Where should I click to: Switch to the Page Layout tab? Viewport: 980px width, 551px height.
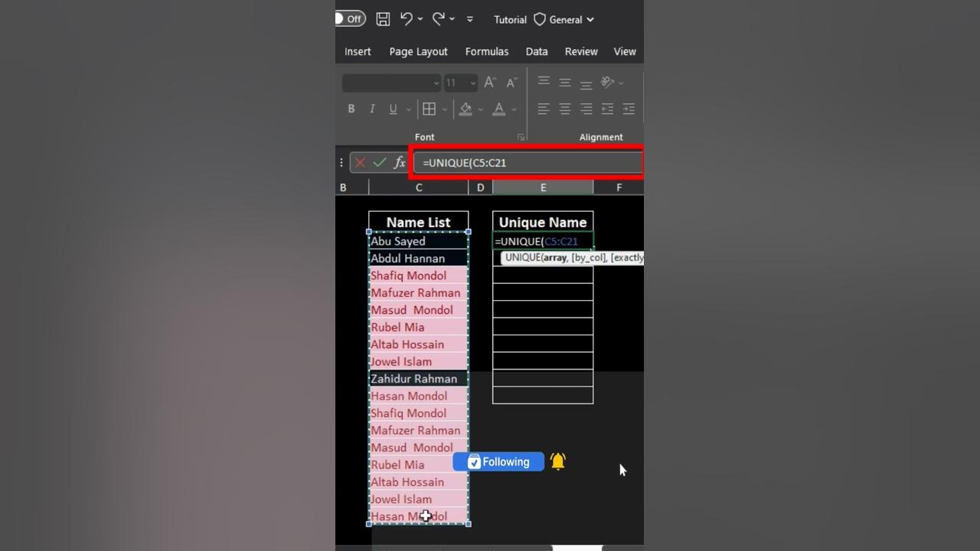point(418,51)
